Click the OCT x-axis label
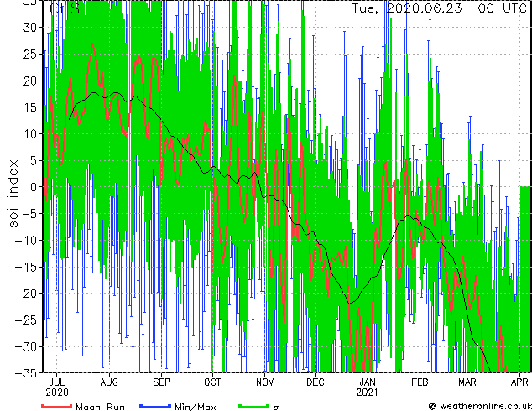532x411 pixels. pyautogui.click(x=212, y=382)
